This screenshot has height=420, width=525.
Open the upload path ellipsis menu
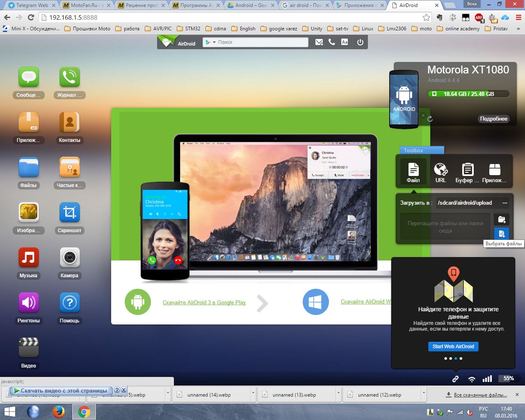click(505, 203)
